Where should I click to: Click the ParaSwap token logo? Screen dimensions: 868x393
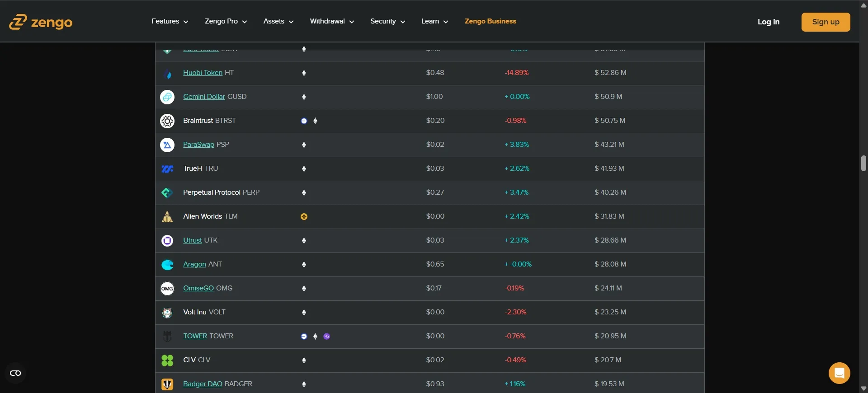(x=167, y=145)
